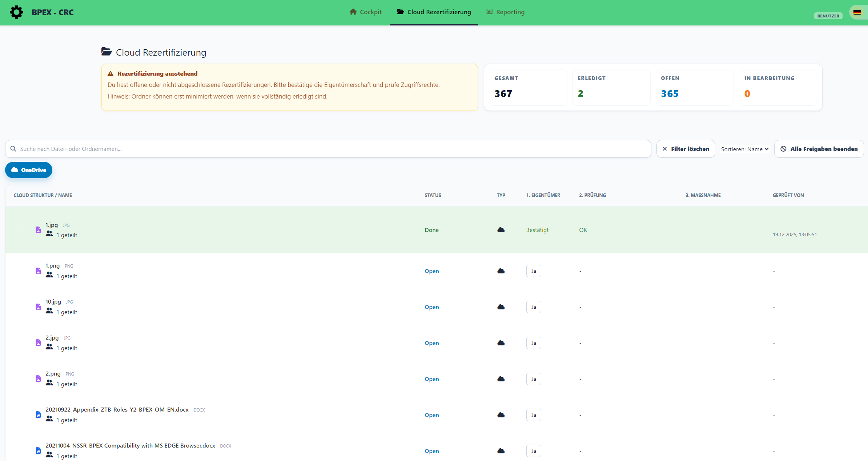
Task: Click the shared users icon under 2.png
Action: [x=49, y=383]
